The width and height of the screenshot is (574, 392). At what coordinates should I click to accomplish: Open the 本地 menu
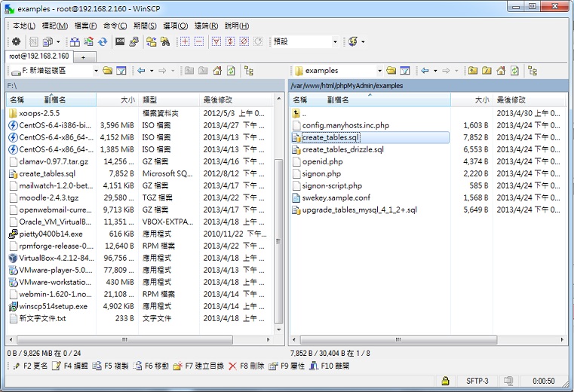24,26
